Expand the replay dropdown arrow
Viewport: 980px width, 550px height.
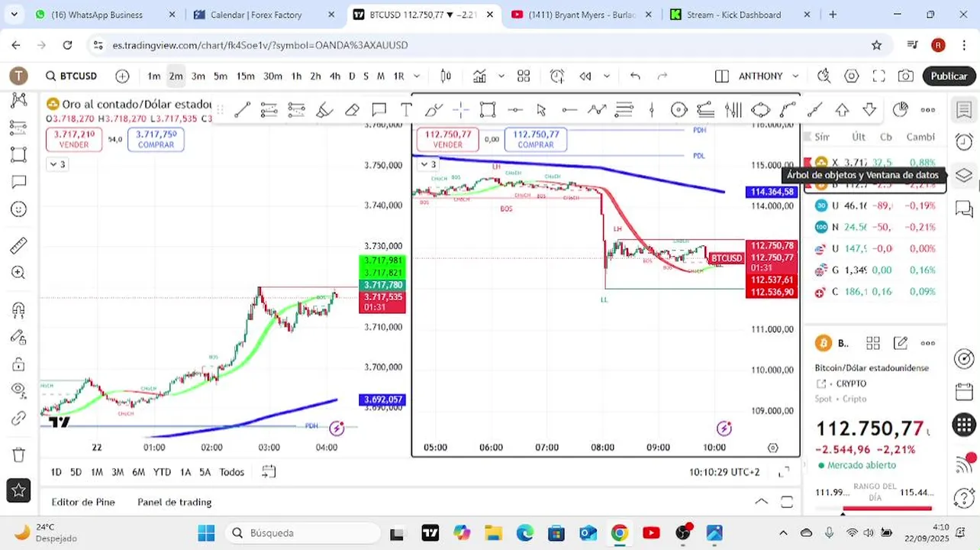click(607, 76)
